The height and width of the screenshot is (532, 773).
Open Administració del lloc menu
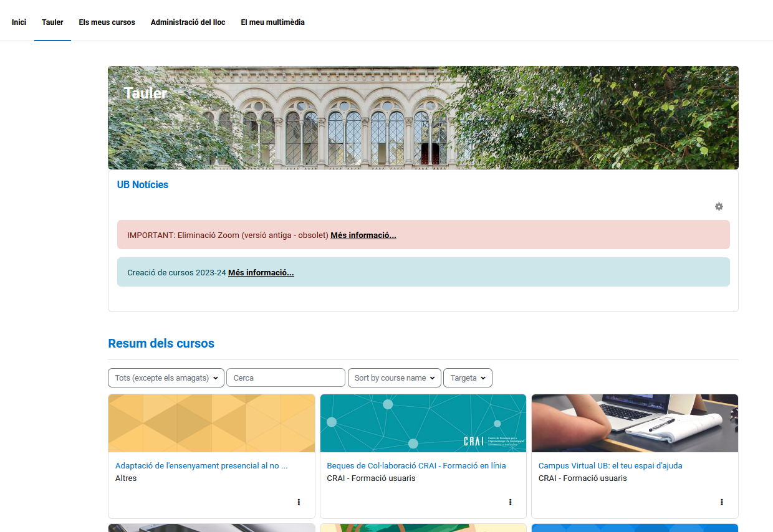[x=188, y=22]
